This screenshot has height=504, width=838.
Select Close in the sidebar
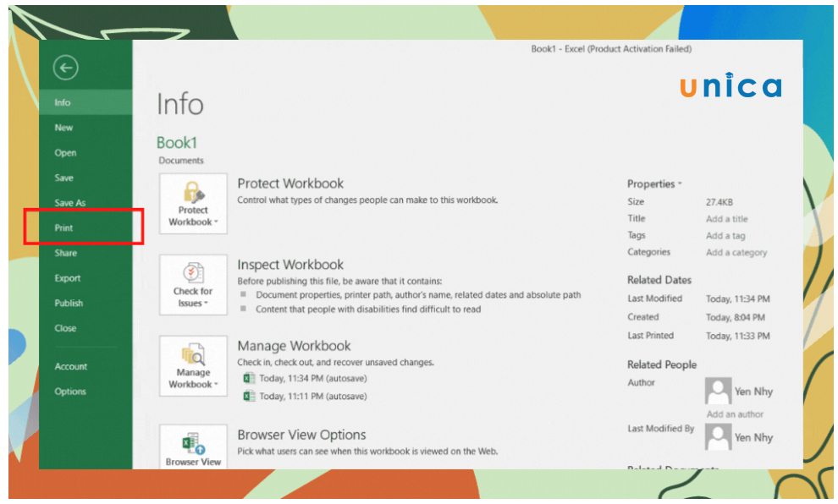(85, 328)
